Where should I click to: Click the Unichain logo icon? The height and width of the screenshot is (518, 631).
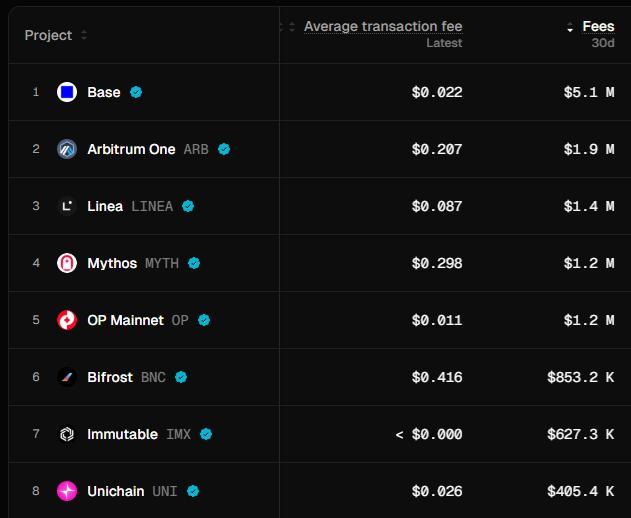[x=67, y=491]
